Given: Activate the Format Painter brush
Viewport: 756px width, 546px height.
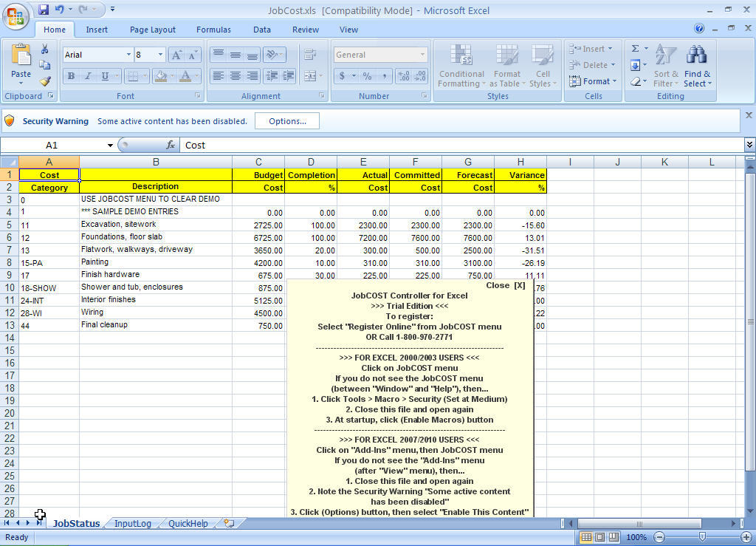Looking at the screenshot, I should click(x=45, y=81).
